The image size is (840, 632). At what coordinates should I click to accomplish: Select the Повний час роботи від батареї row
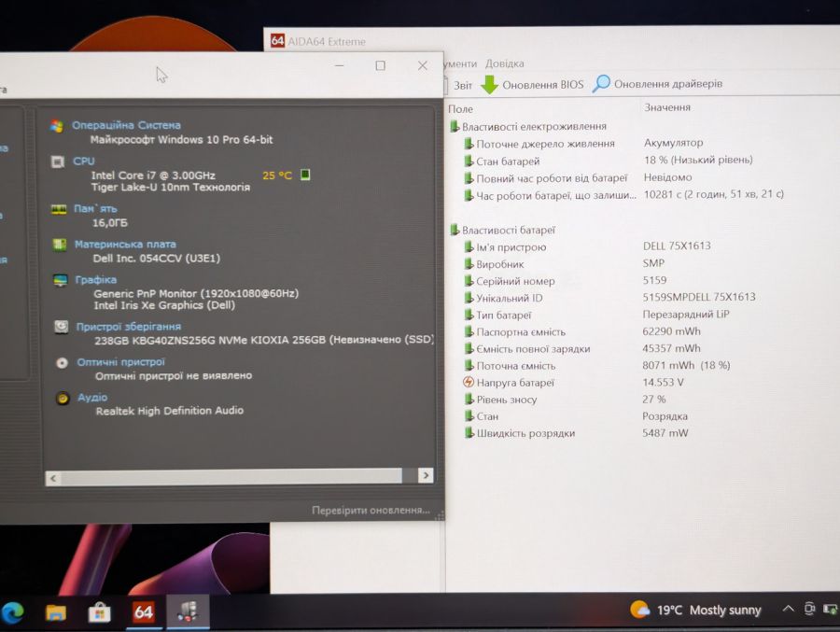(x=643, y=177)
